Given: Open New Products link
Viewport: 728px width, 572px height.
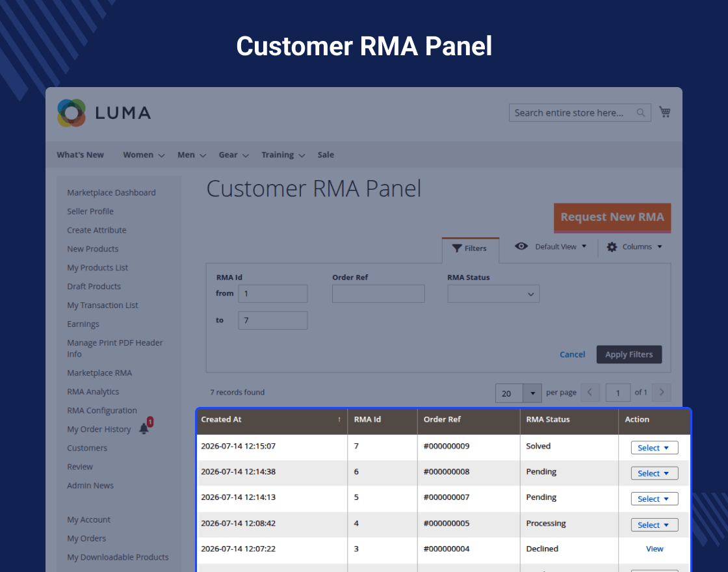Looking at the screenshot, I should pos(93,249).
